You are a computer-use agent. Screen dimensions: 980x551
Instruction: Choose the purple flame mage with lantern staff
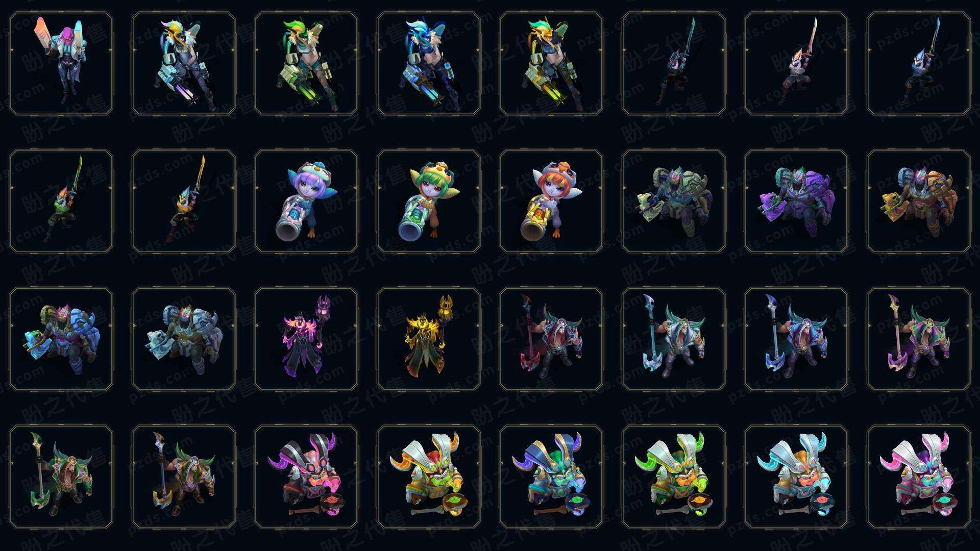[306, 339]
